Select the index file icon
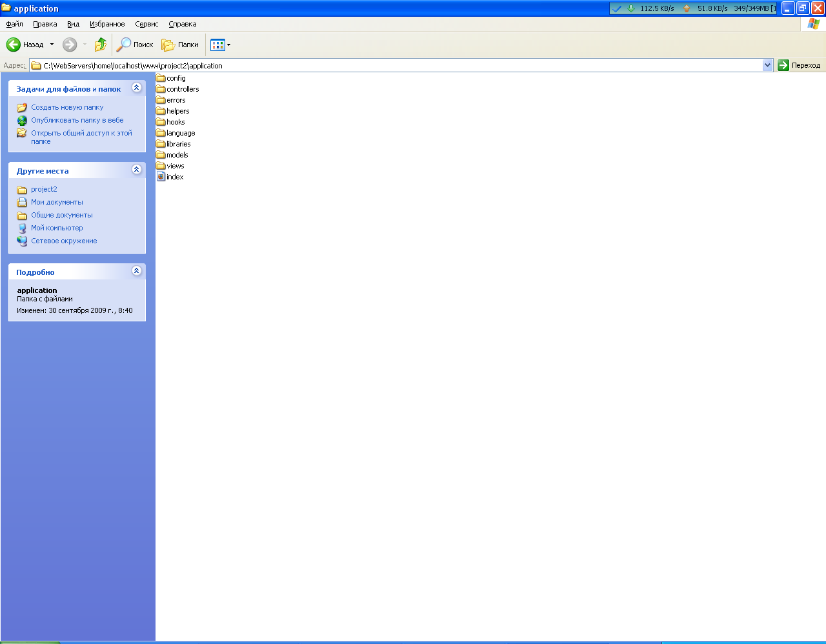 coord(161,177)
